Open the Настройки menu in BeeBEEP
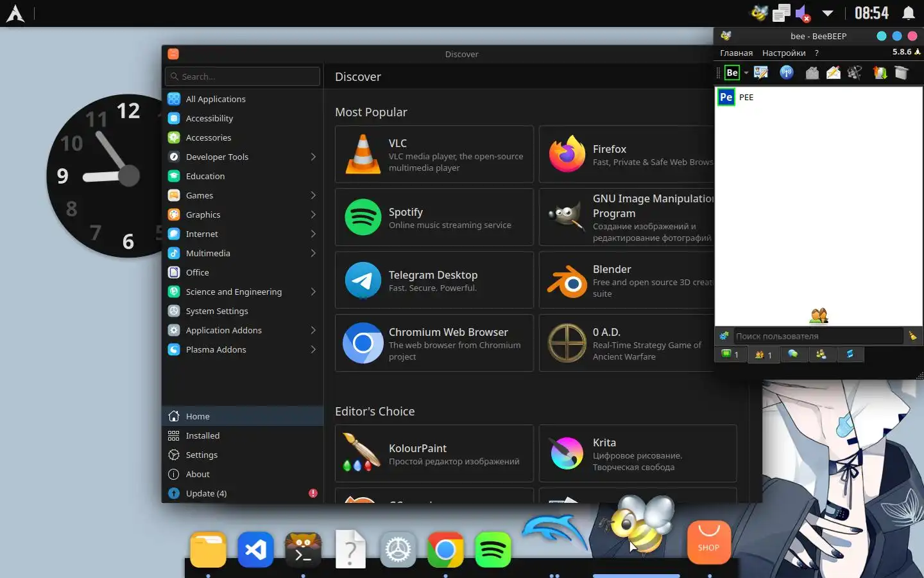Viewport: 924px width, 578px height. [x=783, y=53]
